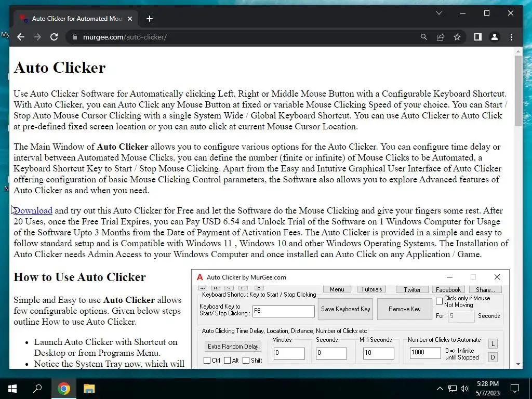Click the Auto Clicker by MurGee.com screenshot image
The width and height of the screenshot is (532, 399).
(350, 319)
